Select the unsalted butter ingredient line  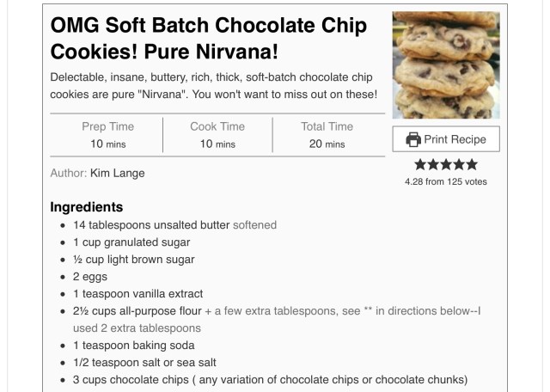[175, 225]
